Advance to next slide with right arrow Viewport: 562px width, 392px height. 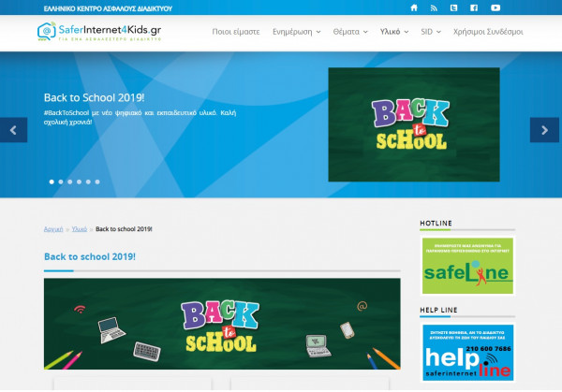pos(544,130)
